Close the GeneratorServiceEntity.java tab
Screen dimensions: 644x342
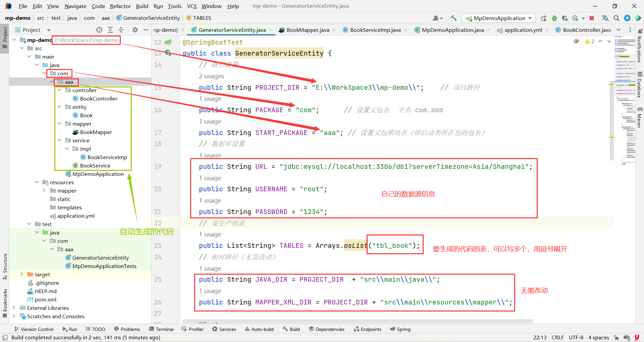[270, 30]
